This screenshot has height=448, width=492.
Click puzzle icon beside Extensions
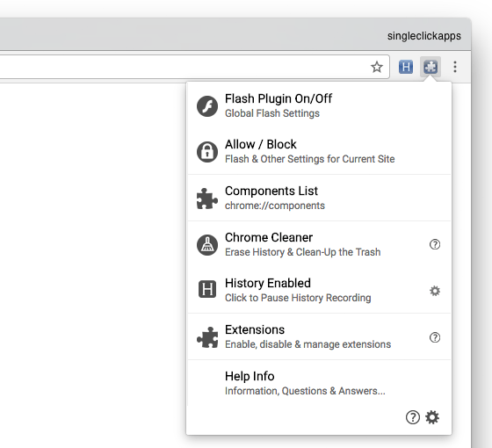207,337
